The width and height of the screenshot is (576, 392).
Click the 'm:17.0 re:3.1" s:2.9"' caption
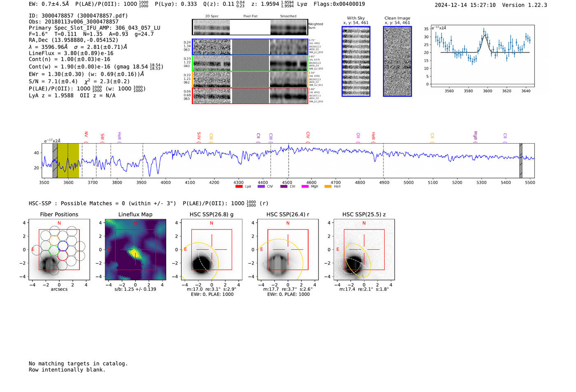point(211,289)
